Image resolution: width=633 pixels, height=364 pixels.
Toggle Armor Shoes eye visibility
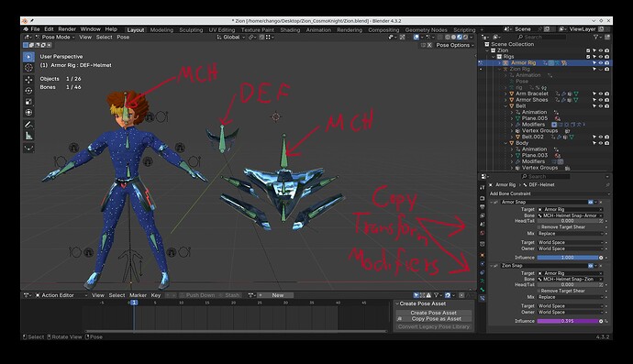[x=601, y=100]
